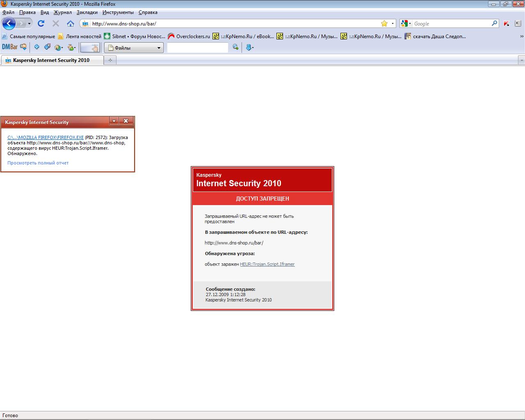Open a new tab with the plus button
Viewport: 525px width, 420px height.
110,60
